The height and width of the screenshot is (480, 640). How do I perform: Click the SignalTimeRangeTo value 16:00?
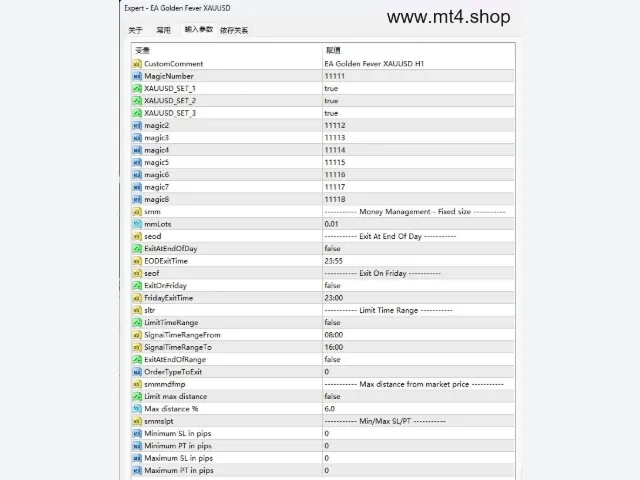coord(333,347)
